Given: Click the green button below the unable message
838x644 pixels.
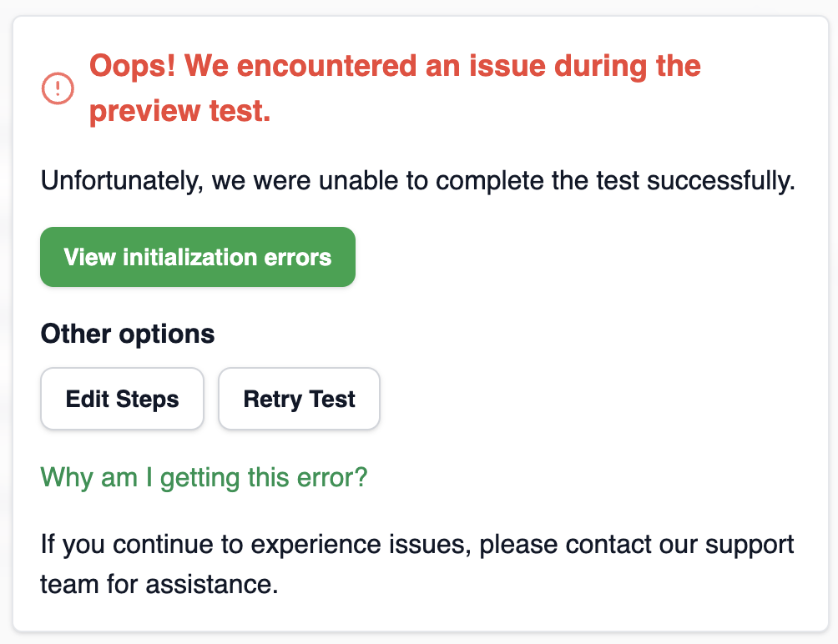Looking at the screenshot, I should (198, 257).
